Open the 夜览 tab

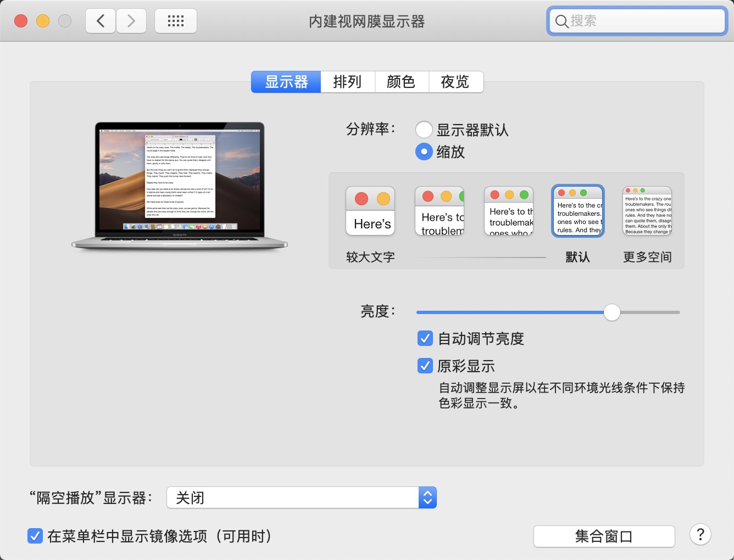tap(455, 82)
